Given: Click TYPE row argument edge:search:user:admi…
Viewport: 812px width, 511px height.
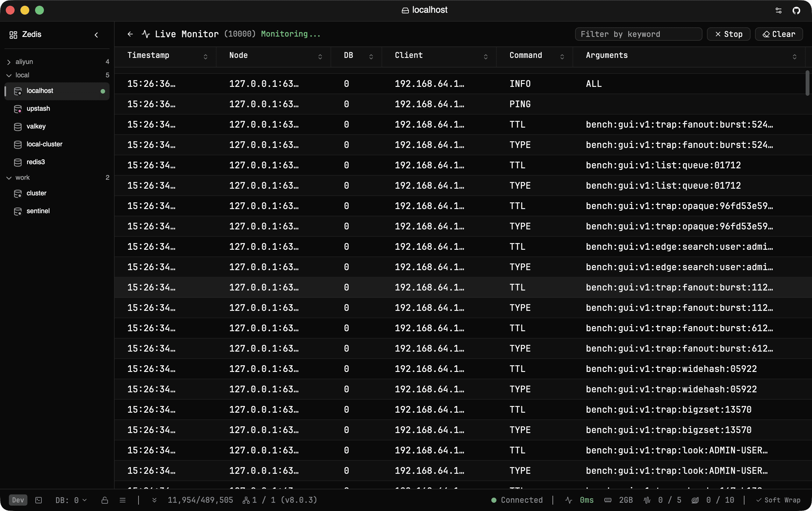Looking at the screenshot, I should pyautogui.click(x=680, y=267).
